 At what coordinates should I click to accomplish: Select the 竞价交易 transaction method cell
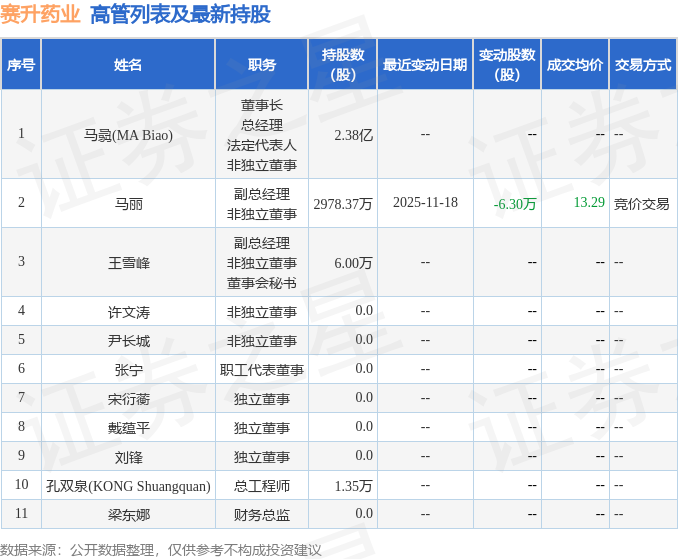click(642, 204)
